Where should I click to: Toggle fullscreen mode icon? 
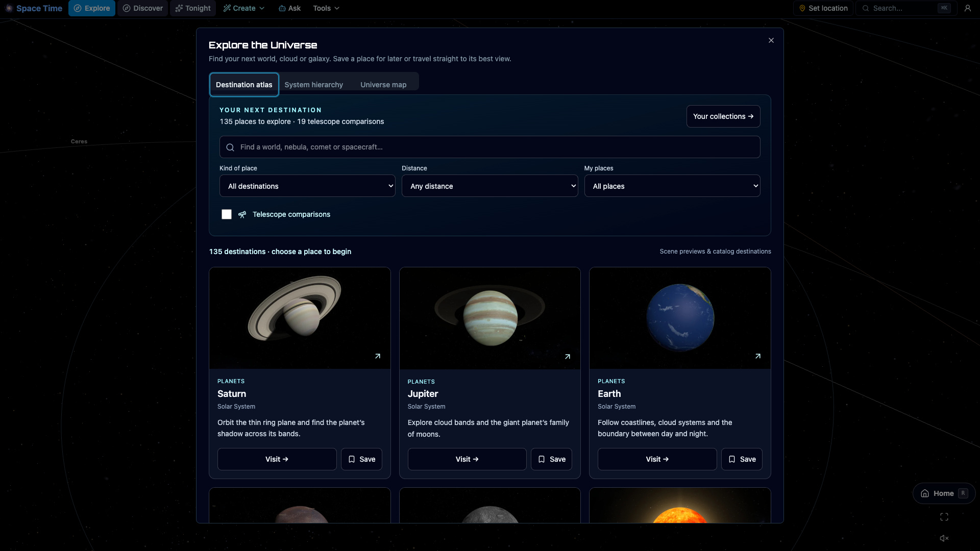pyautogui.click(x=944, y=517)
